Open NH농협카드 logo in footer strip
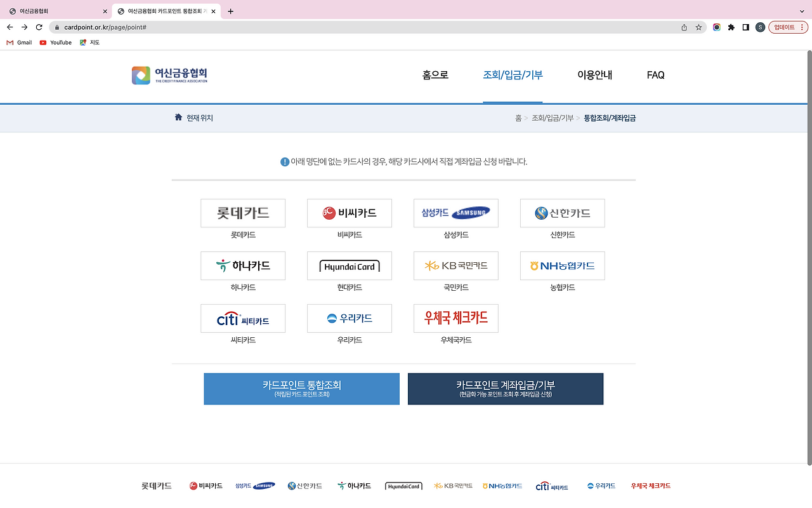 click(x=502, y=486)
